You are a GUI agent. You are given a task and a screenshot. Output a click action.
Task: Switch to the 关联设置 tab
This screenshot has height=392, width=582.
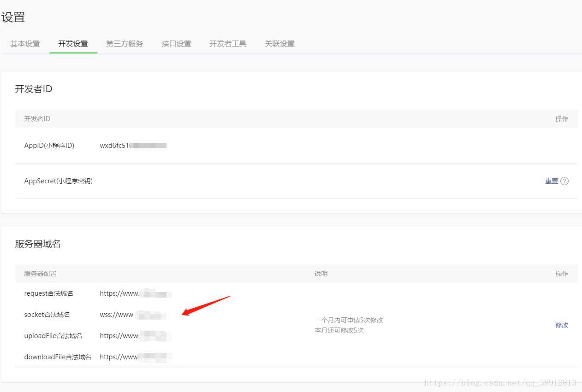tap(279, 44)
